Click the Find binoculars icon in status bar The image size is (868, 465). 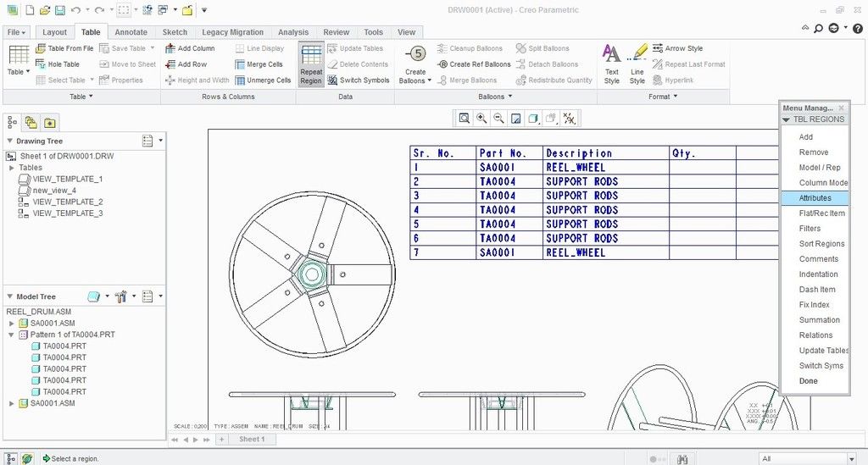(682, 459)
